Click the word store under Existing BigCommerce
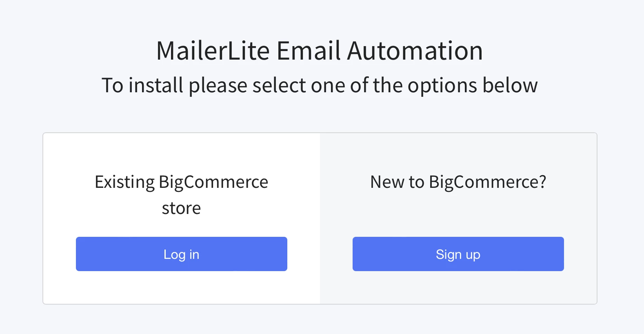644x334 pixels. 181,208
